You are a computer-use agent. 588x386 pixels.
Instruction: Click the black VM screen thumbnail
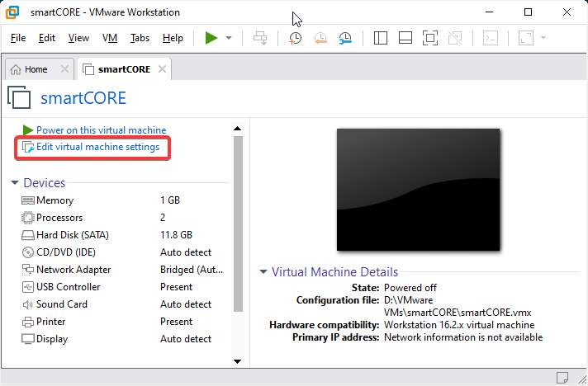point(418,190)
